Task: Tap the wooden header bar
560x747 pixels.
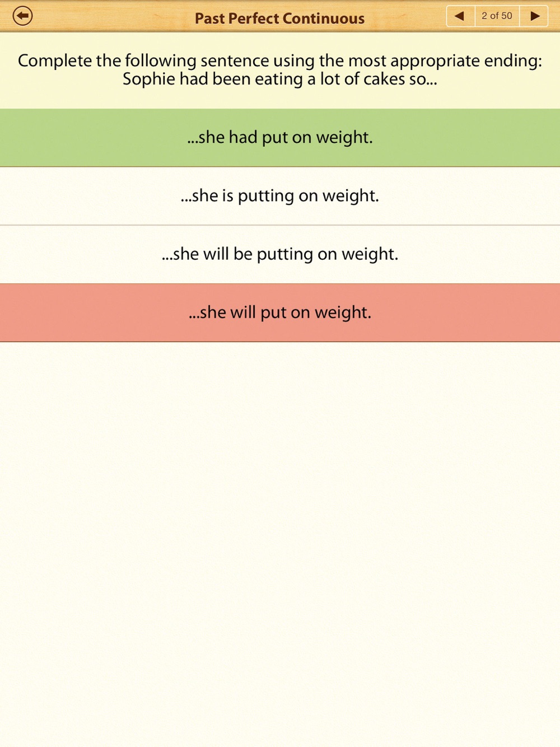Action: coord(280,16)
